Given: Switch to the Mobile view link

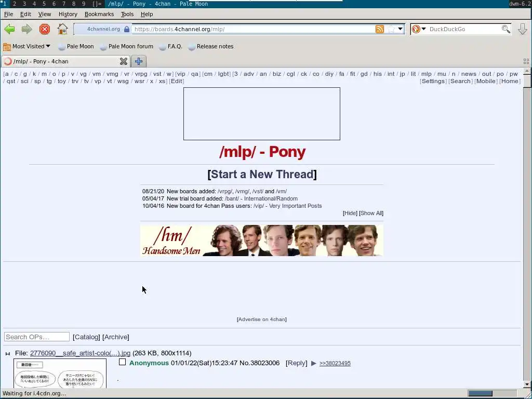Looking at the screenshot, I should 486,81.
